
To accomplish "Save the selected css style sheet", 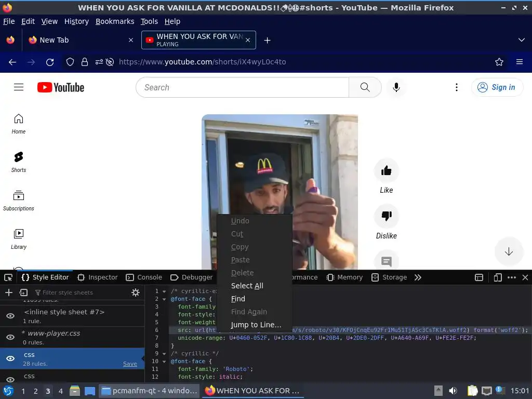I will tap(130, 364).
